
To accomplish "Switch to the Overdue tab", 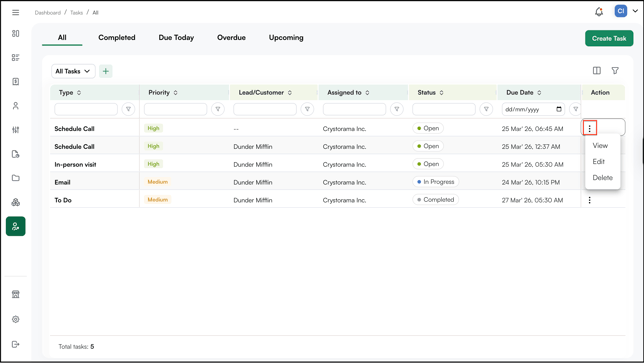I will (x=231, y=37).
